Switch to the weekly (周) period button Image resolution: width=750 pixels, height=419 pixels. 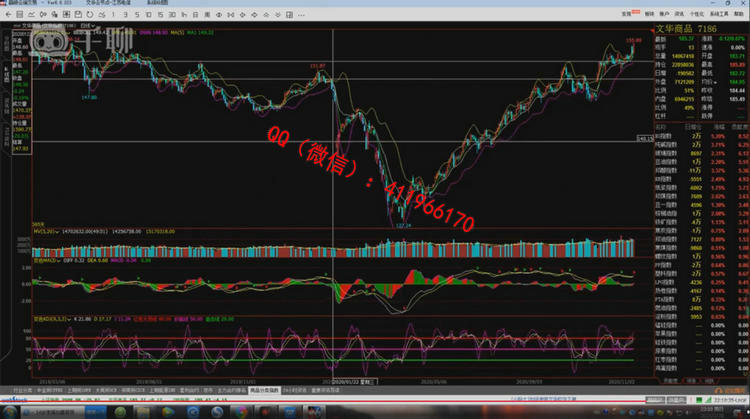click(x=207, y=15)
